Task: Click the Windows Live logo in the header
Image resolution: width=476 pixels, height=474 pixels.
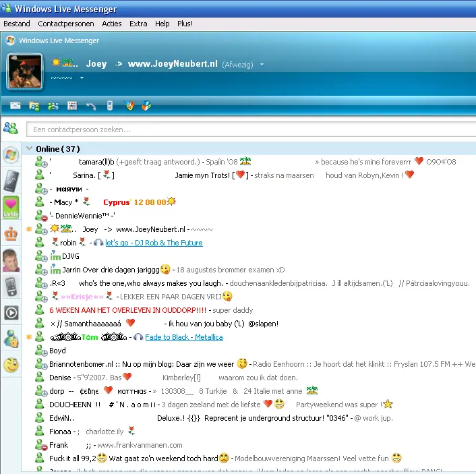Action: [x=11, y=40]
